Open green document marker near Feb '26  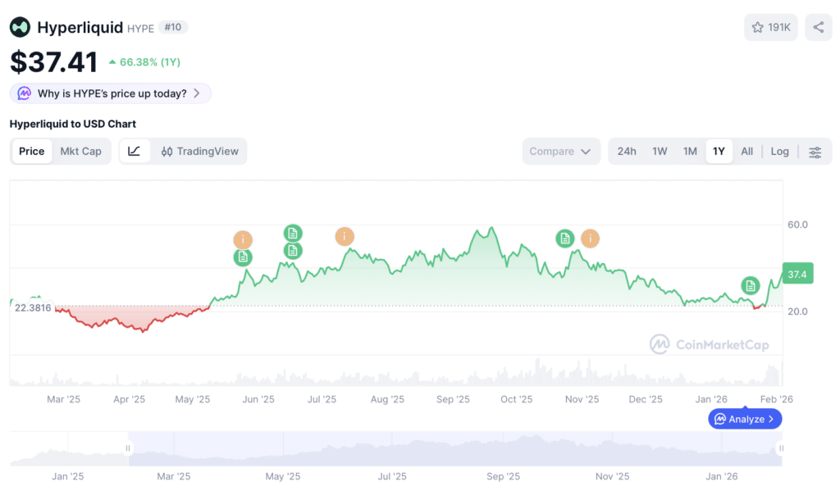click(750, 286)
